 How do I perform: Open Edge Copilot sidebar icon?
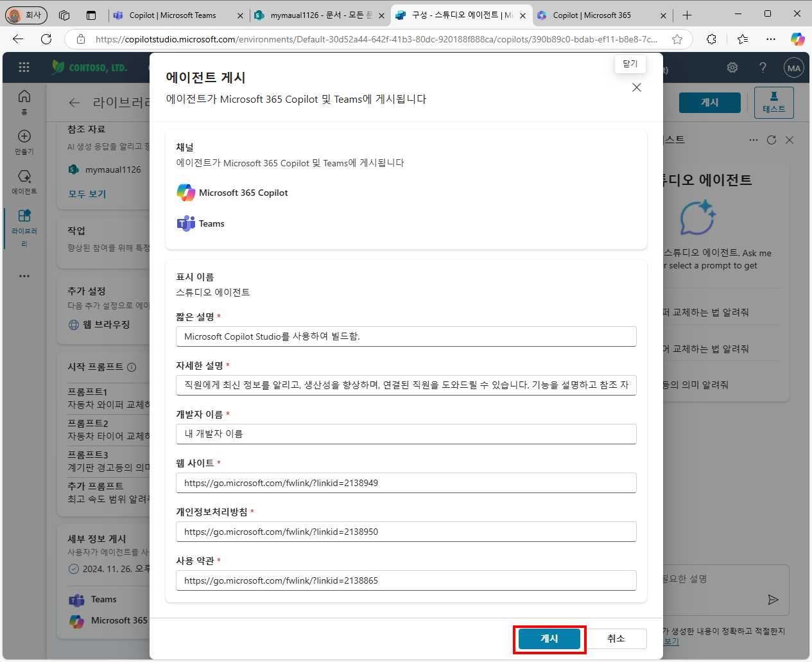click(798, 39)
